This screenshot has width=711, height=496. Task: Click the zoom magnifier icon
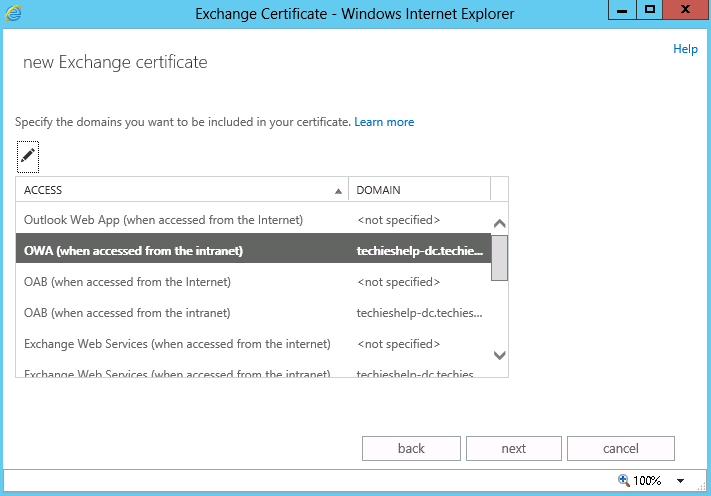623,480
